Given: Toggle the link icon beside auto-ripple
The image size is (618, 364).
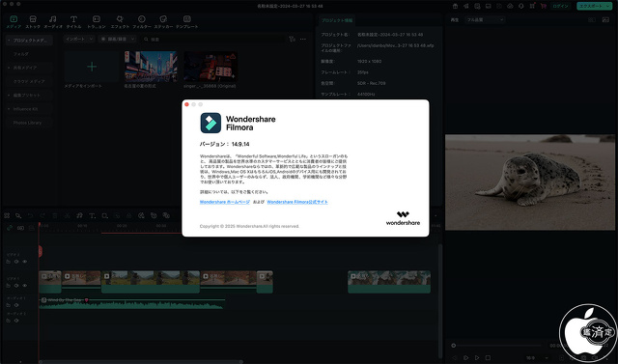Looking at the screenshot, I should coord(20,228).
